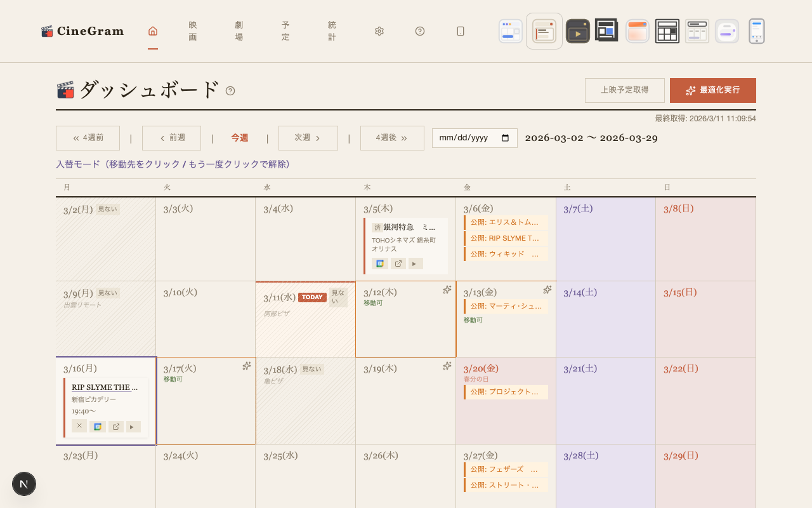The image size is (812, 508).
Task: Click the home icon in navigation
Action: coord(153,31)
